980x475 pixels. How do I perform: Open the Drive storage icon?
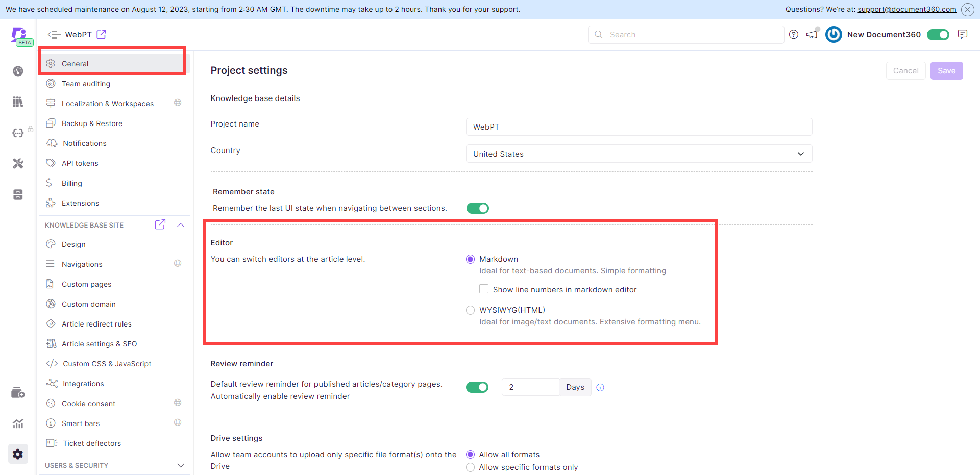click(x=18, y=194)
